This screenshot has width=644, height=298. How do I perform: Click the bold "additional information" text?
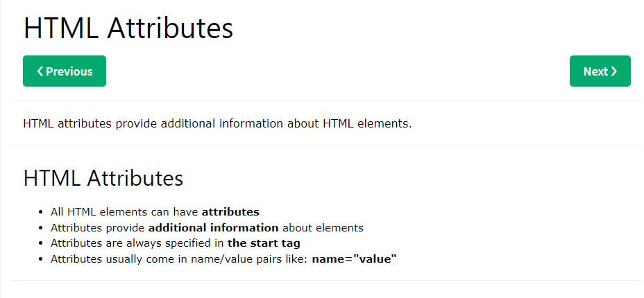coord(213,227)
